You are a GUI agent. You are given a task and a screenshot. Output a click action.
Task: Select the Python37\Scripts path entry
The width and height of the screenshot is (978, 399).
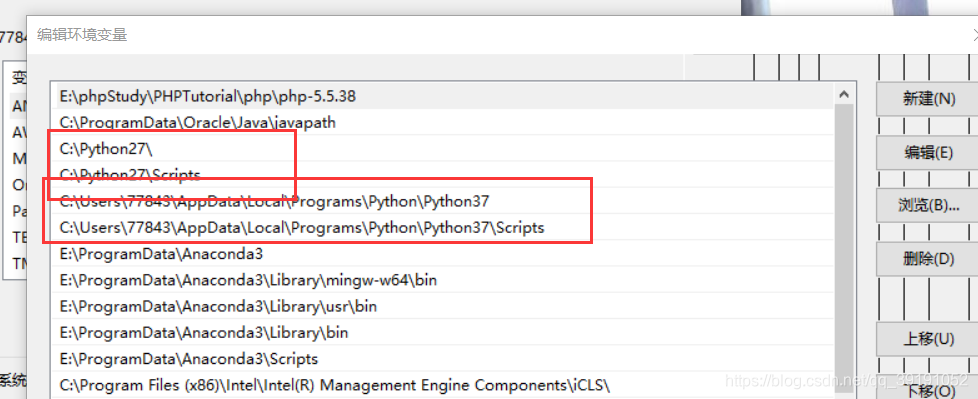443,228
